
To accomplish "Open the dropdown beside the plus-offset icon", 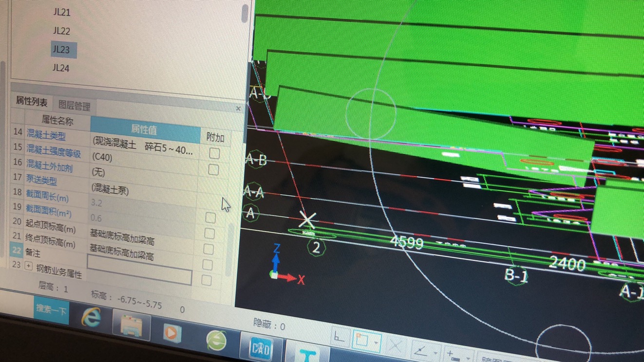I will click(468, 359).
